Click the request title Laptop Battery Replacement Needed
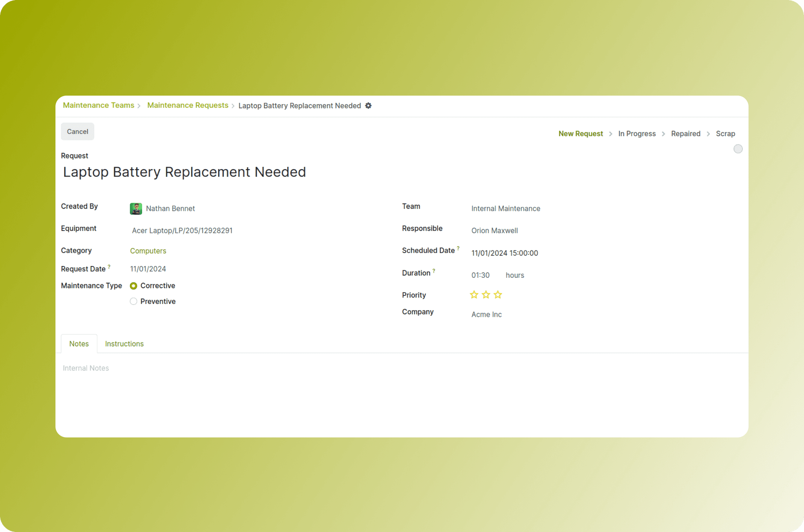 [x=185, y=172]
